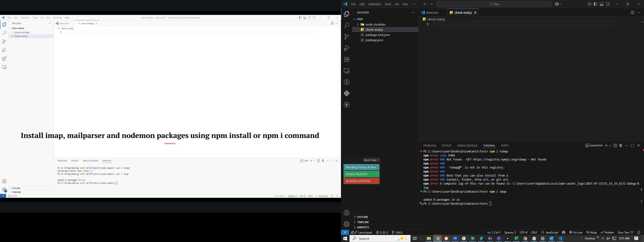The height and width of the screenshot is (242, 644).
Task: Click the Prettier status bar item
Action: click(x=607, y=232)
